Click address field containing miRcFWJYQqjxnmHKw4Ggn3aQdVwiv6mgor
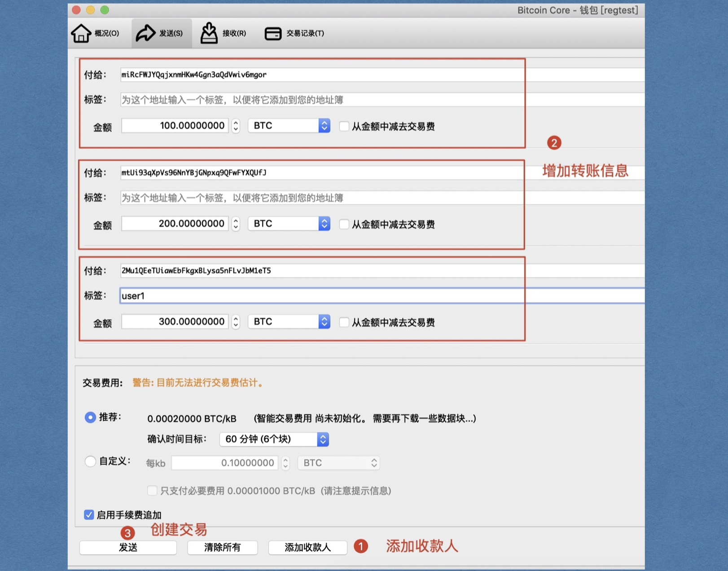728x571 pixels. 382,75
